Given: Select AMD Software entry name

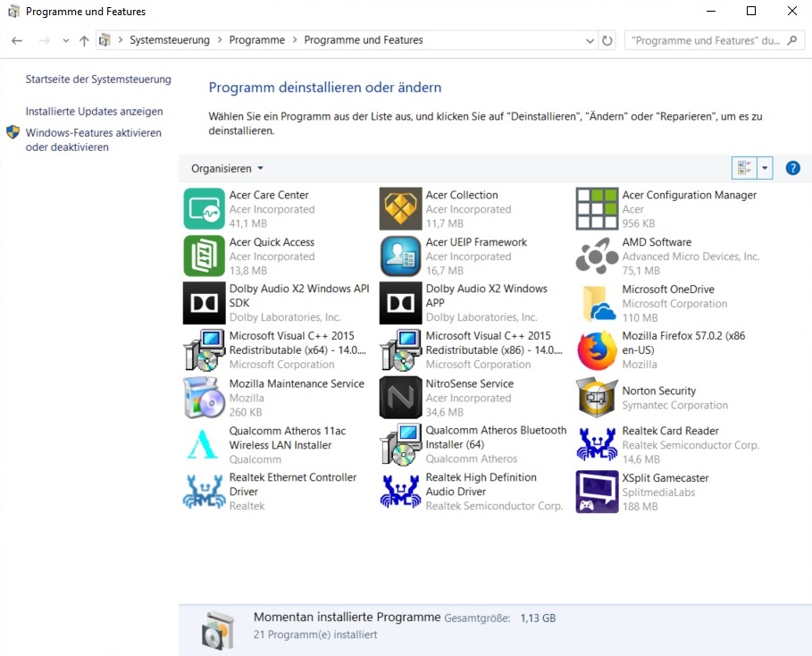Looking at the screenshot, I should click(x=657, y=242).
